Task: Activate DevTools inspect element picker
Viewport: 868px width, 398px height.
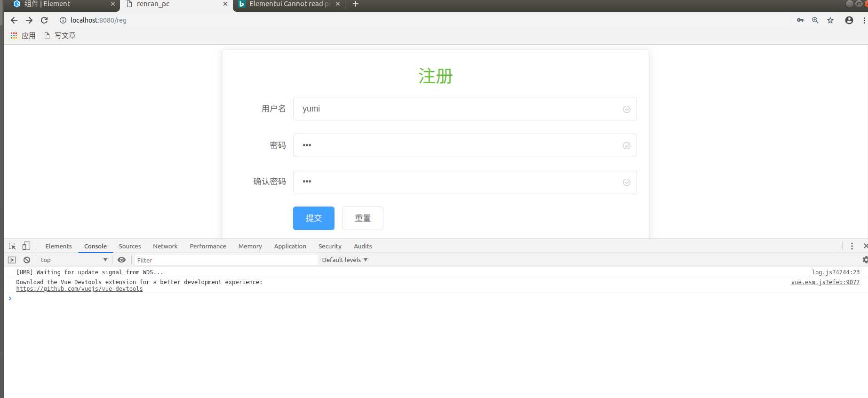Action: [x=12, y=246]
